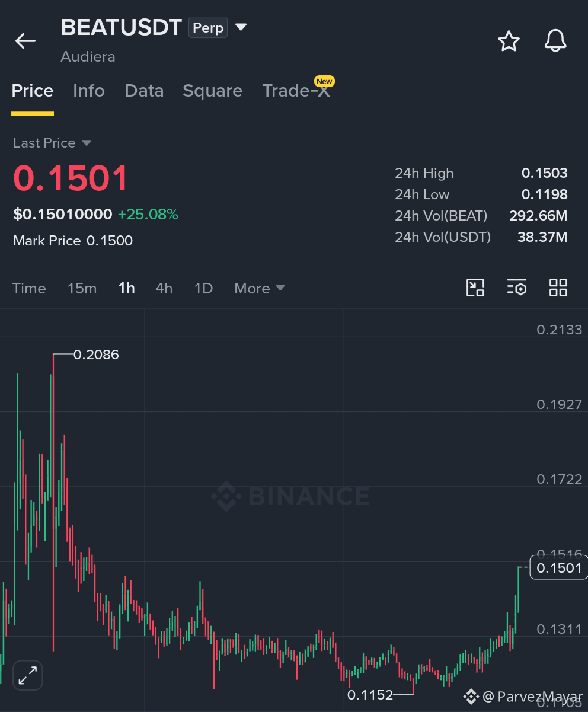588x712 pixels.
Task: Add BEATUSDT to favorites with star icon
Action: [509, 41]
